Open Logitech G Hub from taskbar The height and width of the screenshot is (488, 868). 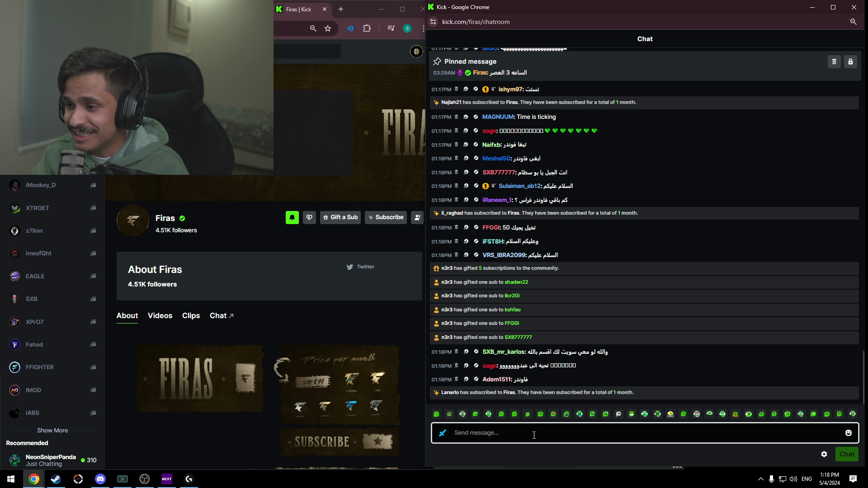189,479
